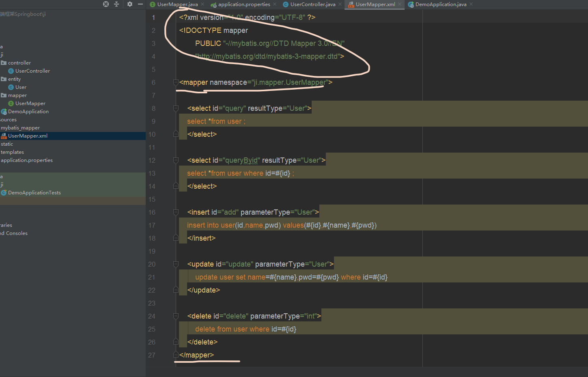
Task: Click the UserMapper.xml file icon in the tree
Action: 4,136
